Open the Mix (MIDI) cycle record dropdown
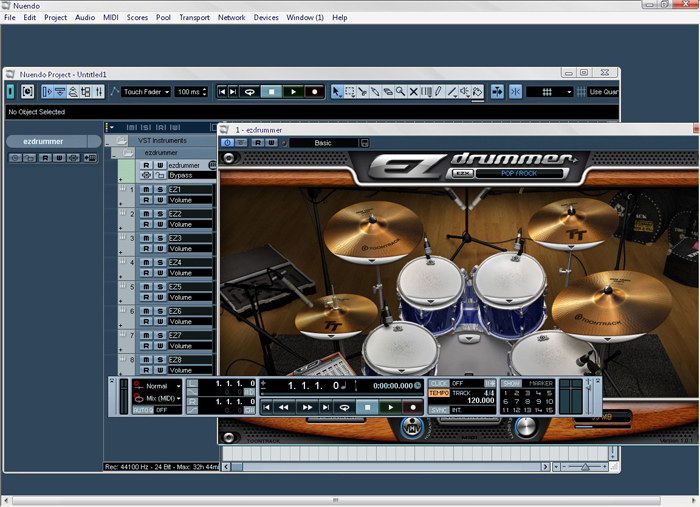 pyautogui.click(x=163, y=398)
